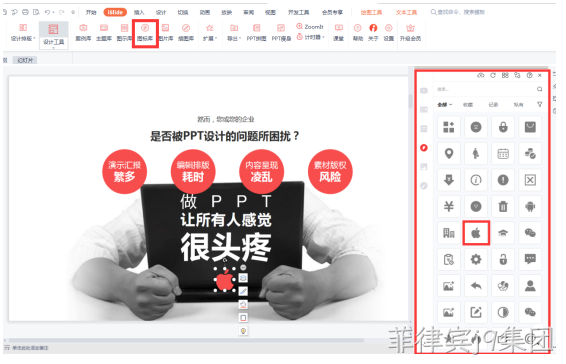Open the 绘图工具 contextual tab
Image resolution: width=566 pixels, height=364 pixels.
click(x=371, y=12)
